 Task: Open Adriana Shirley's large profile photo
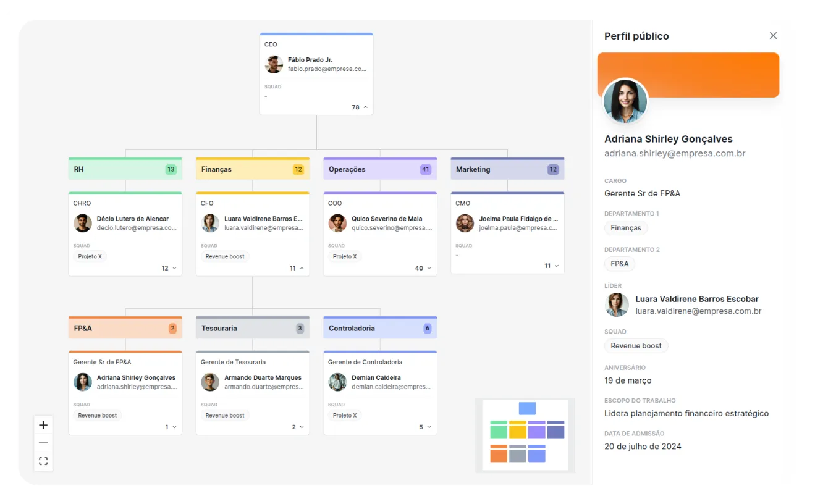[x=625, y=101]
